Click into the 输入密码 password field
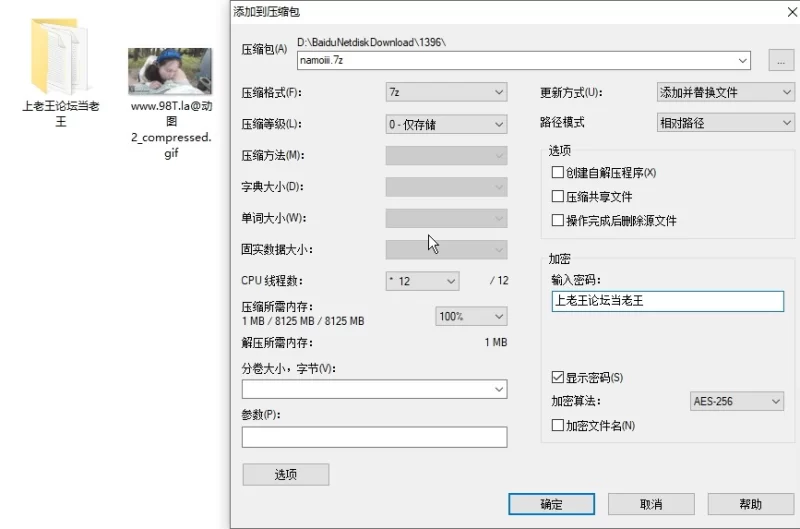Screen dimensions: 800x529 (x=667, y=301)
